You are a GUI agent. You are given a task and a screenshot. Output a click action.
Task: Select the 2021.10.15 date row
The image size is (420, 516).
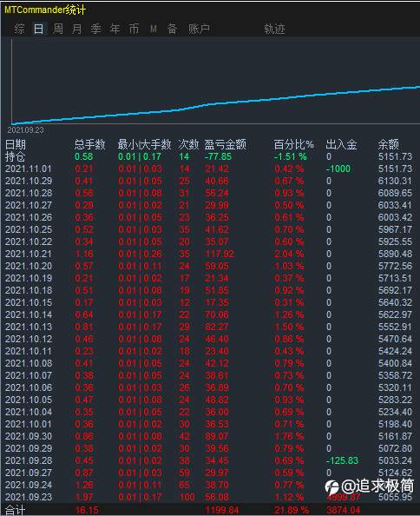[x=29, y=303]
